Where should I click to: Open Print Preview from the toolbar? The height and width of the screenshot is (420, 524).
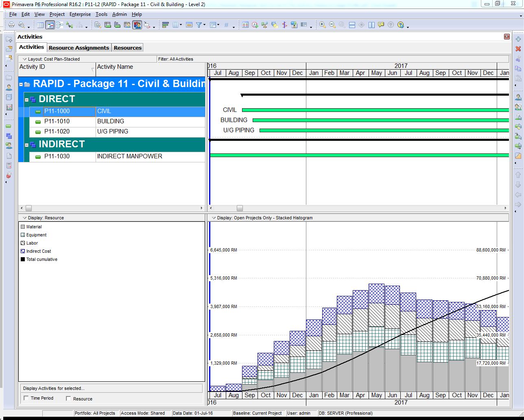coord(22,25)
